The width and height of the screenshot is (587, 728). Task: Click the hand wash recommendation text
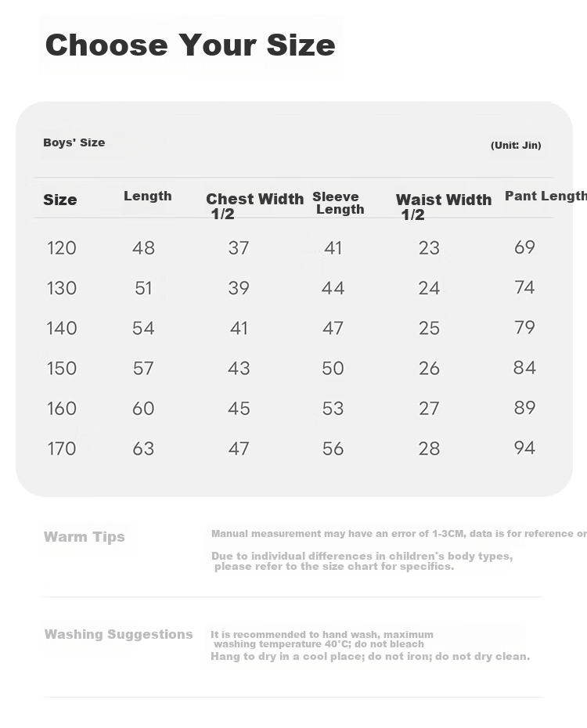pos(322,640)
